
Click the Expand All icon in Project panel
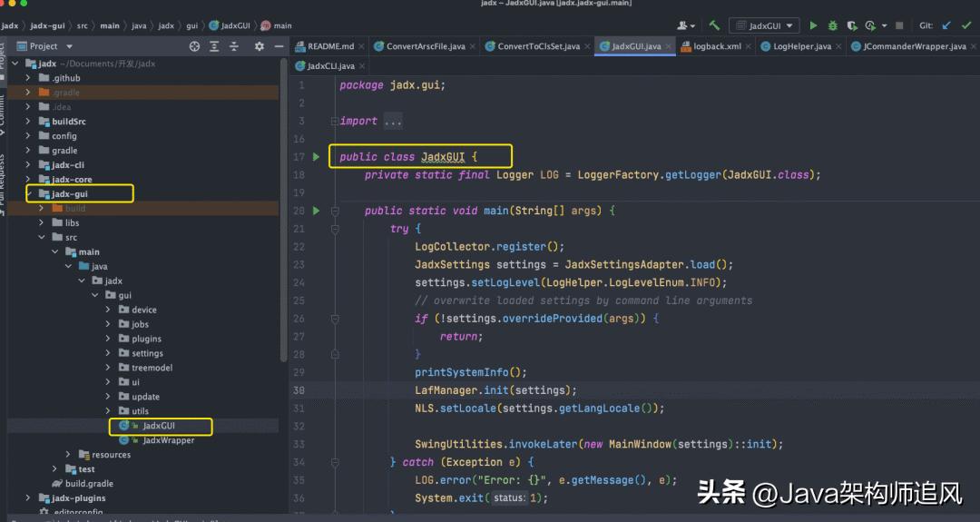point(214,46)
